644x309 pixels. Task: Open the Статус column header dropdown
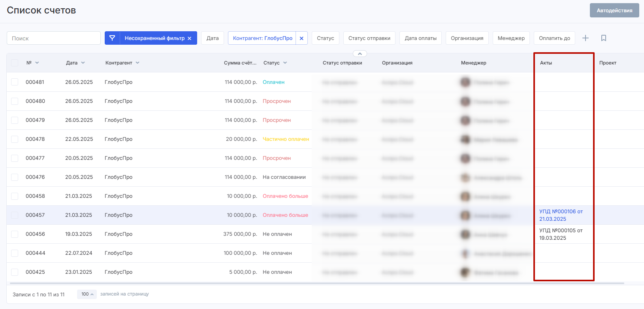click(285, 63)
